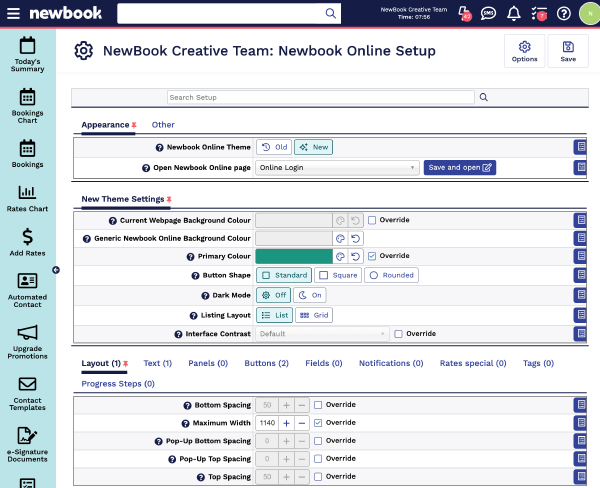Open the notifications bell
Image resolution: width=600 pixels, height=488 pixels.
pos(514,13)
